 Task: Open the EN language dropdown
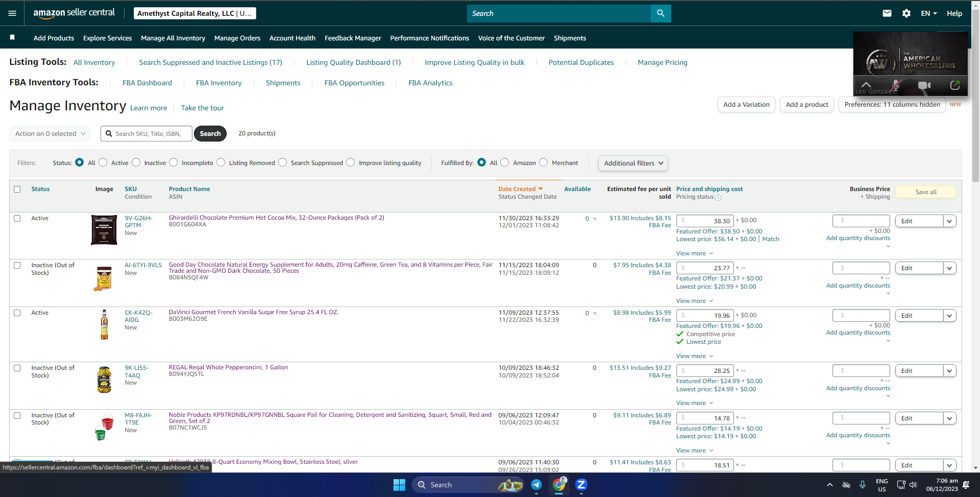[929, 13]
